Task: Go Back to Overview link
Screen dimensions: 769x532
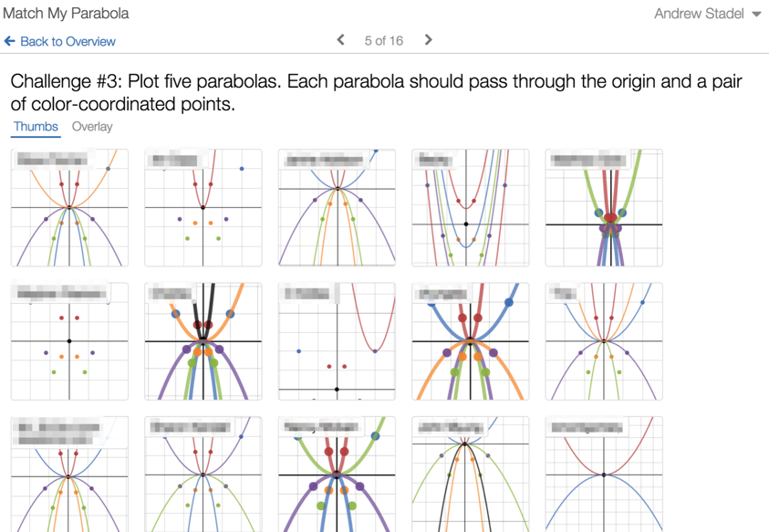Action: click(x=68, y=41)
